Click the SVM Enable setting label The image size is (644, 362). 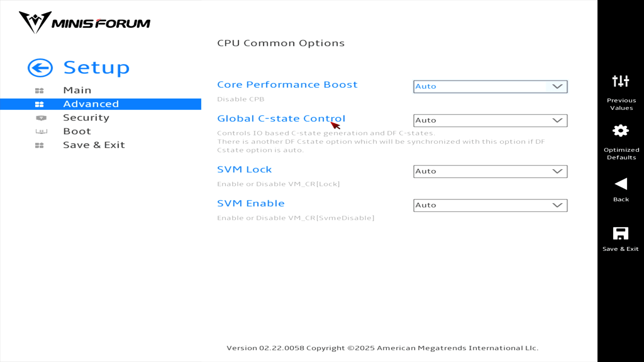tap(251, 203)
